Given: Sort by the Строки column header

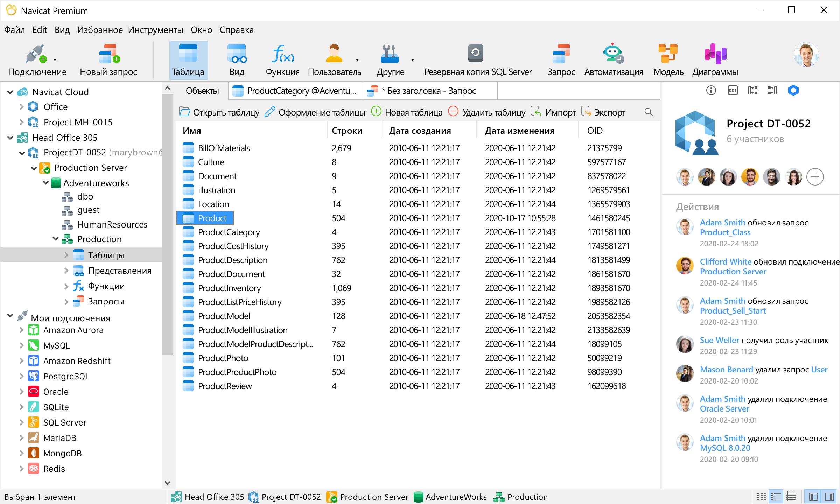Looking at the screenshot, I should click(354, 131).
